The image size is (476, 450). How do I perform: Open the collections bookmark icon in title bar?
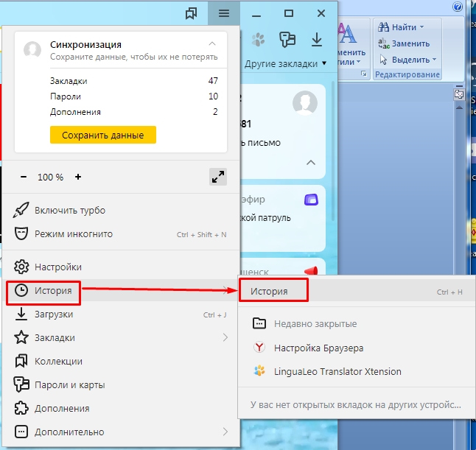[x=192, y=13]
